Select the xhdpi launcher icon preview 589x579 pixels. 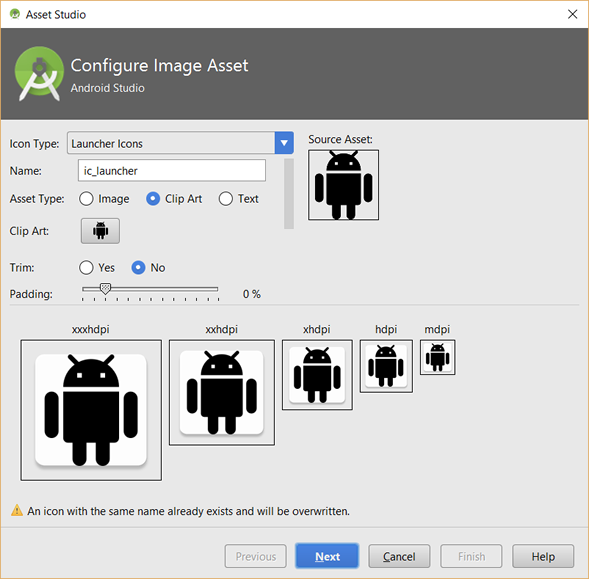click(317, 375)
